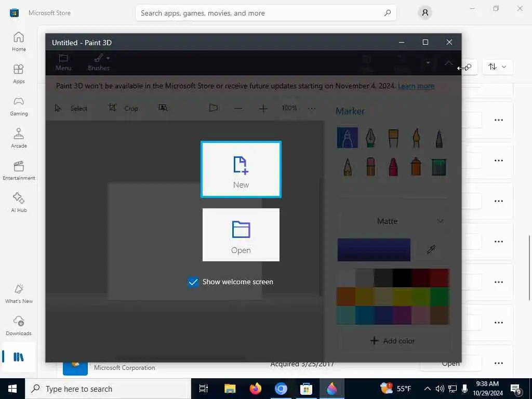The height and width of the screenshot is (399, 532).
Task: Toggle the 3D view flag icon
Action: [213, 108]
